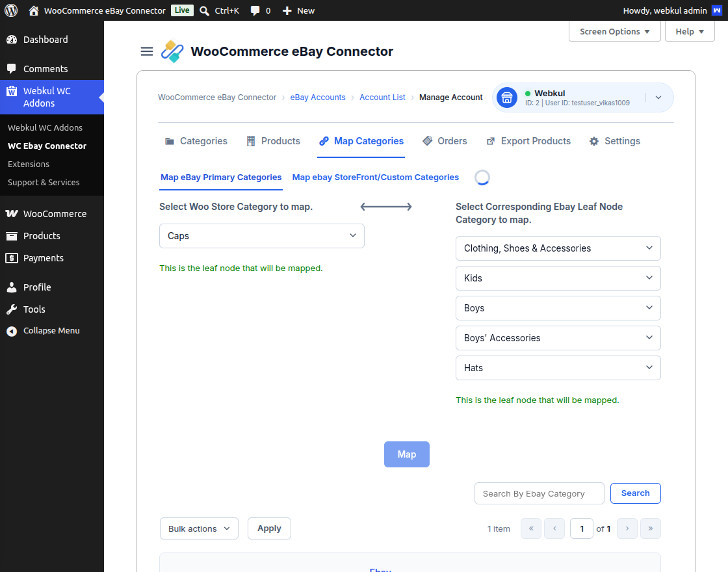The width and height of the screenshot is (728, 572).
Task: Click the Tools wrench icon
Action: pos(12,309)
